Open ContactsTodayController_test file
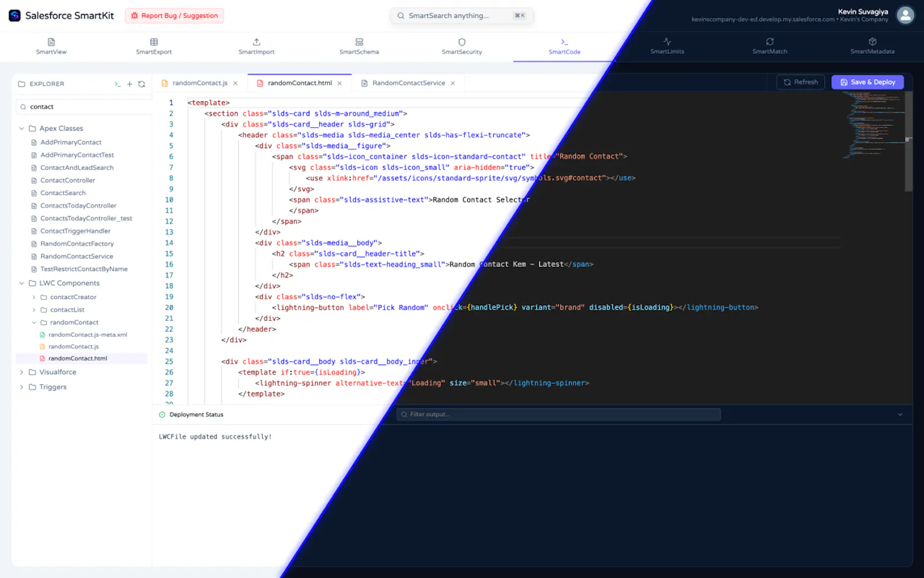The height and width of the screenshot is (578, 924). pyautogui.click(x=86, y=218)
